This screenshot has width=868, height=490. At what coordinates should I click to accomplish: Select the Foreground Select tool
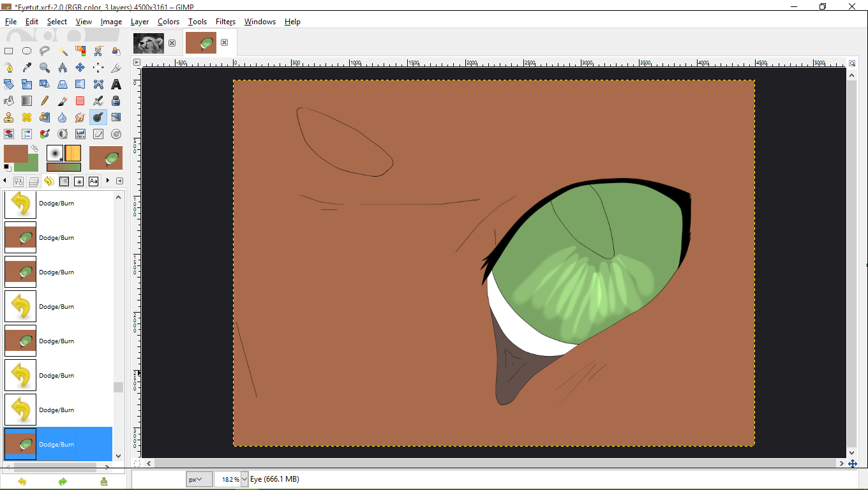(116, 51)
